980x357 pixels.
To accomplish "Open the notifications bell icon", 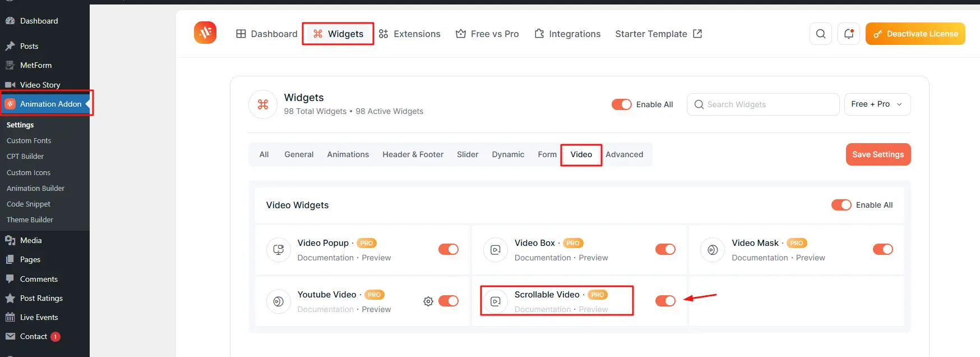I will pyautogui.click(x=849, y=34).
